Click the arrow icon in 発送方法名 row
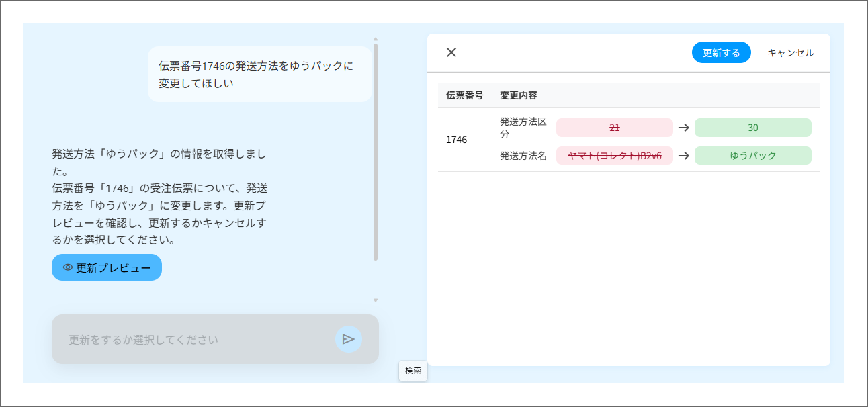This screenshot has height=407, width=868. tap(683, 156)
